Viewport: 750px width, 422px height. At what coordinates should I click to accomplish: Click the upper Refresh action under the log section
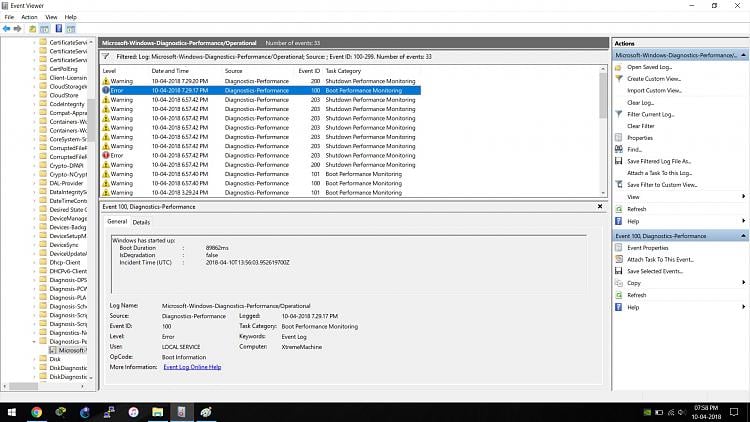tap(637, 209)
